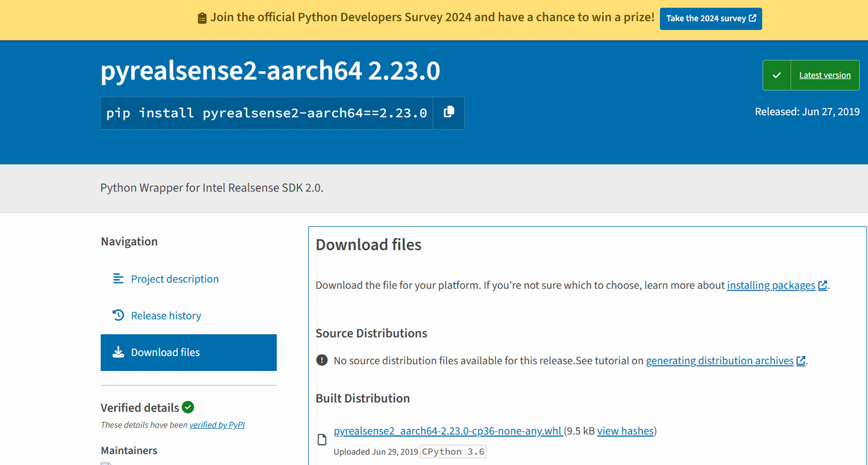
Task: Show hashes via the view hashes link
Action: pyautogui.click(x=625, y=431)
